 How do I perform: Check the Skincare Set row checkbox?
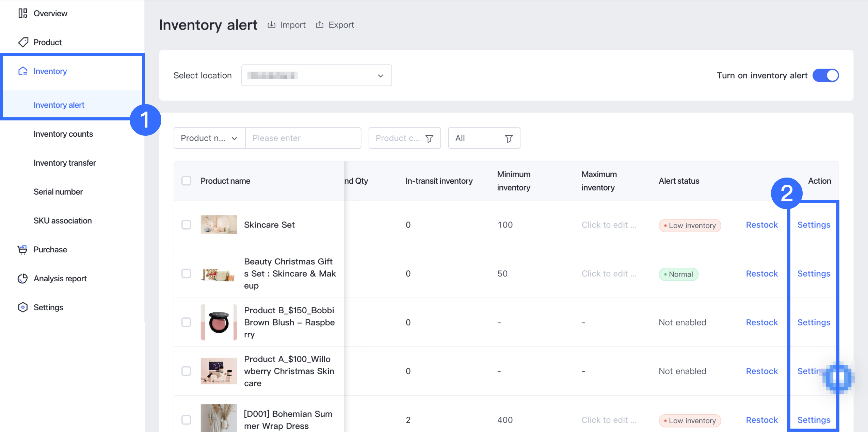point(186,225)
